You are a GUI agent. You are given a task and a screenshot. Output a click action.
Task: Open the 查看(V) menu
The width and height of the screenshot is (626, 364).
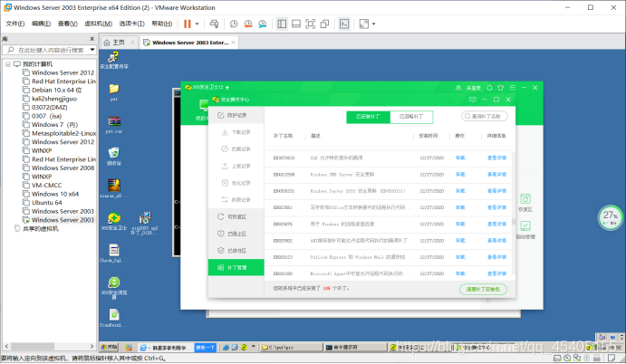(x=67, y=24)
